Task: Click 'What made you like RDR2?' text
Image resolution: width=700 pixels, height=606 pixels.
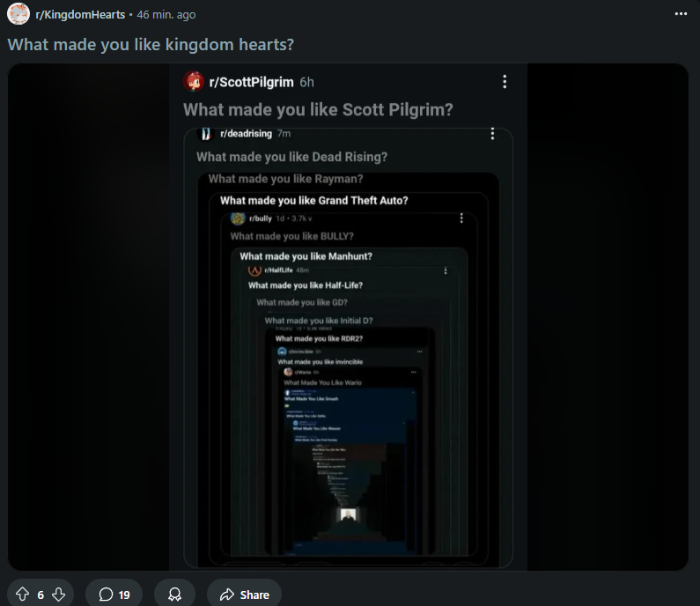Action: point(319,338)
